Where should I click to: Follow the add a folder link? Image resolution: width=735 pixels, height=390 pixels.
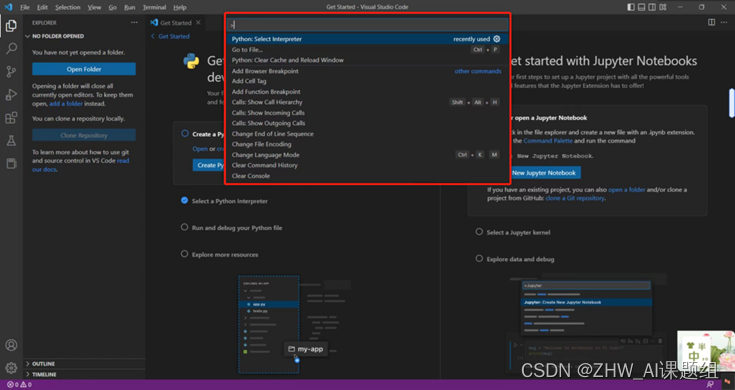[66, 104]
